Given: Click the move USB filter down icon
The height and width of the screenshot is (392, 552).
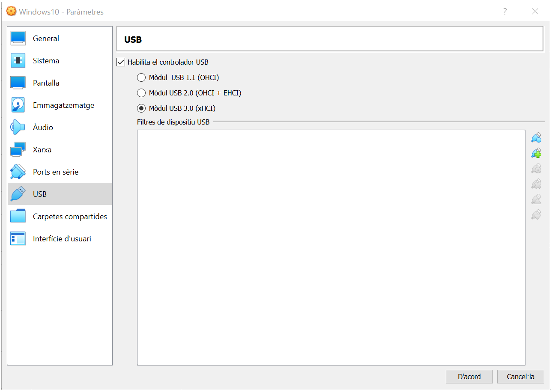Looking at the screenshot, I should [536, 215].
